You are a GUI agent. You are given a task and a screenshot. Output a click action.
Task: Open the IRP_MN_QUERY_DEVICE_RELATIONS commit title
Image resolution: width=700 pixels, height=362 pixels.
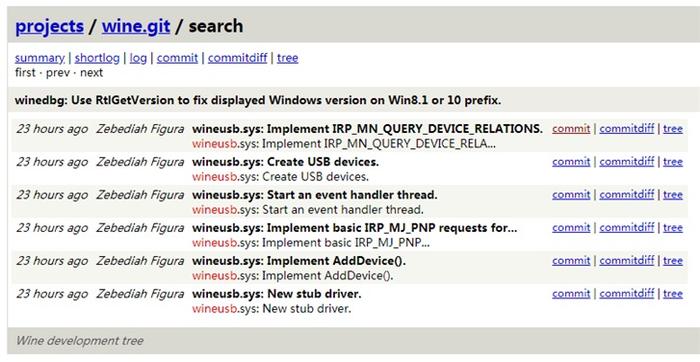pos(367,129)
